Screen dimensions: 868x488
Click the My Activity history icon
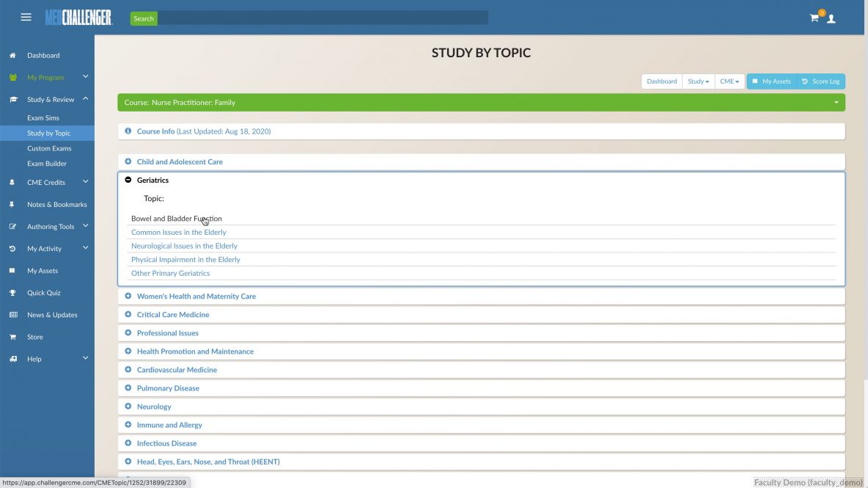(12, 249)
